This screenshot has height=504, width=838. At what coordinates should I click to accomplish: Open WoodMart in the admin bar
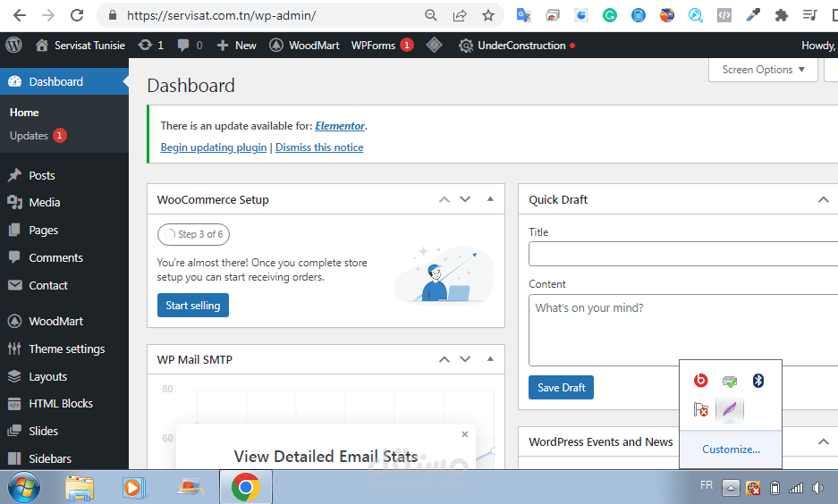(x=305, y=46)
